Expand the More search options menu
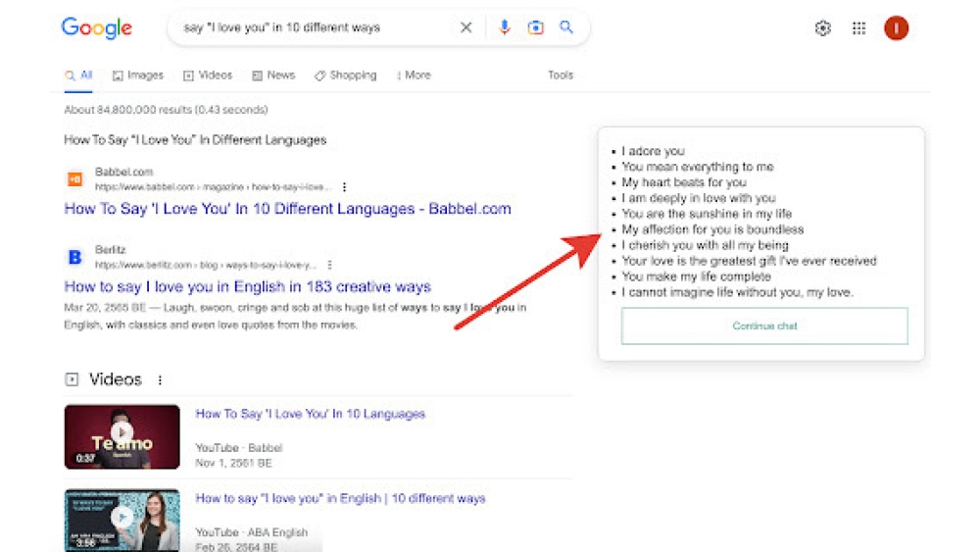This screenshot has width=980, height=552. (414, 75)
